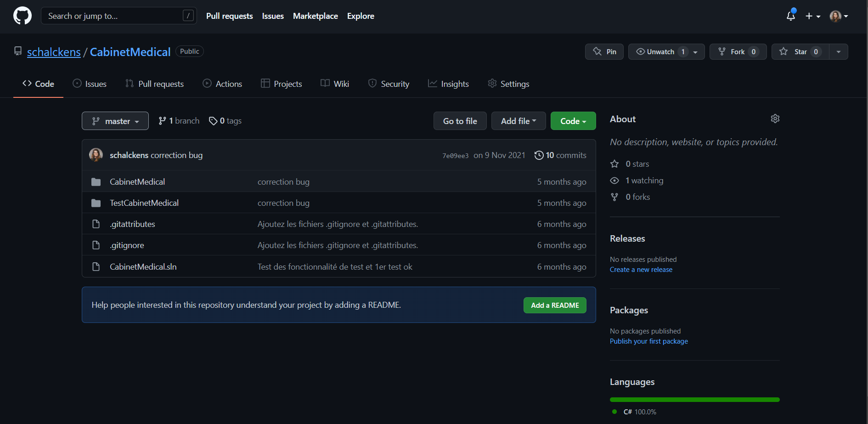Open the 1 watching link

[637, 181]
